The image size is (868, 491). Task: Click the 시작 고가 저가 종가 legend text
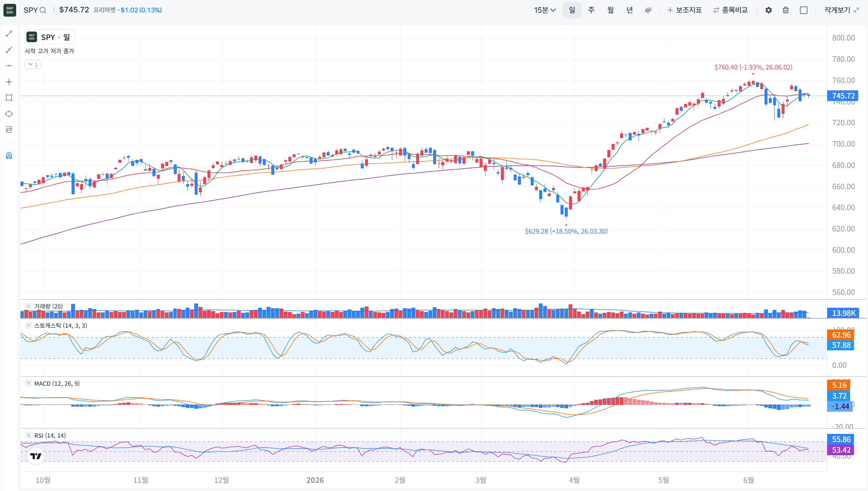pos(49,51)
